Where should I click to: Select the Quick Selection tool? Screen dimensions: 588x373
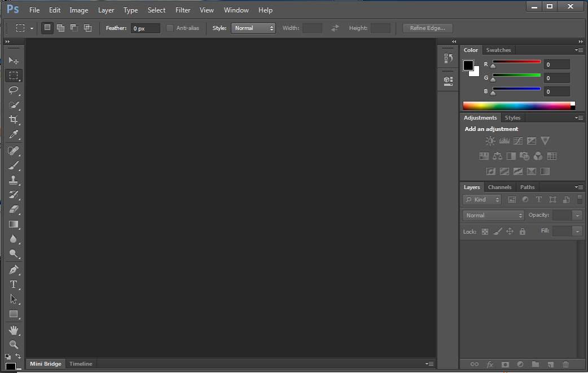click(x=14, y=105)
